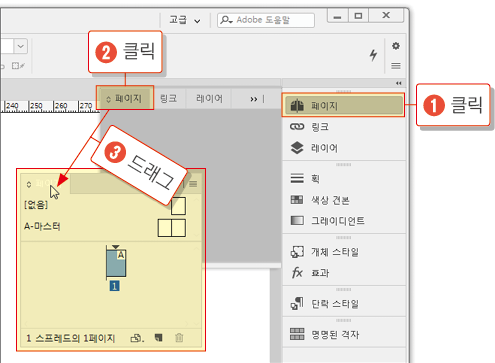The image size is (495, 363).
Task: Click the A-마스터 spread thumbnail
Action: [172, 228]
